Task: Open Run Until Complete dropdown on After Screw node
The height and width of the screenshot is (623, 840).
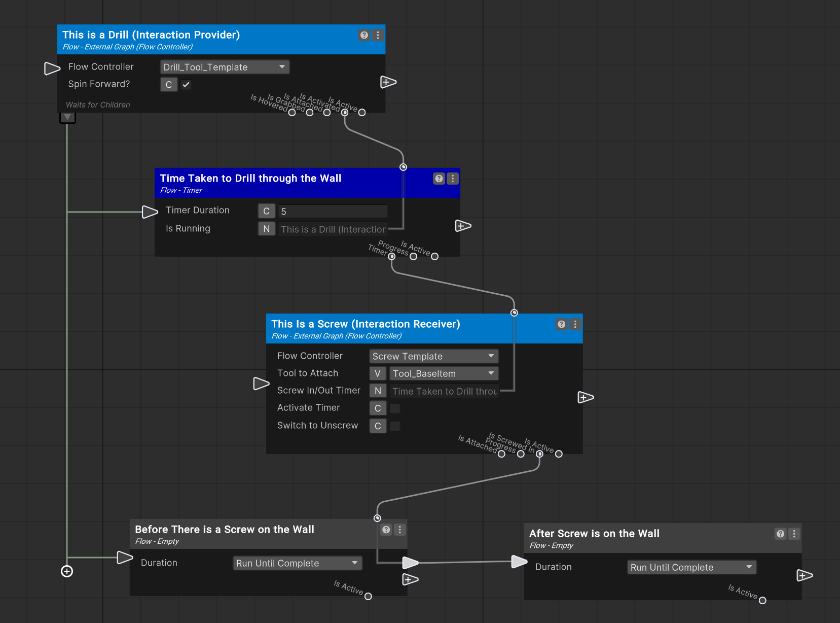Action: [691, 567]
